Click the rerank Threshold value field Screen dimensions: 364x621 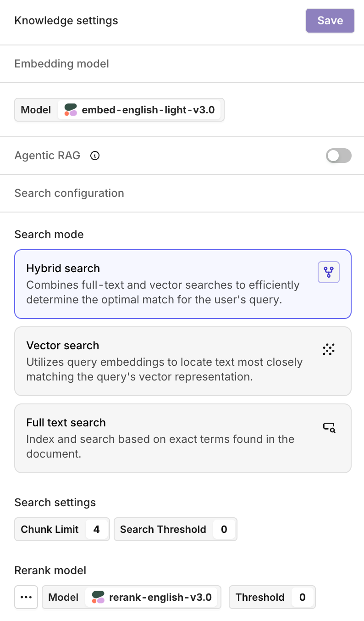[302, 597]
